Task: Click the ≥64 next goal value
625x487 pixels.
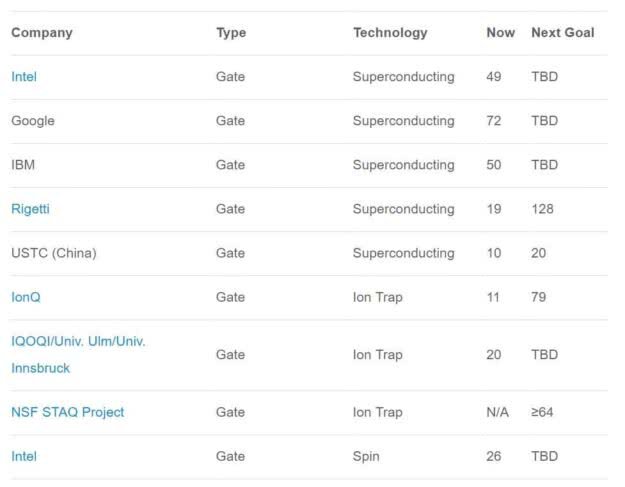Action: tap(542, 412)
